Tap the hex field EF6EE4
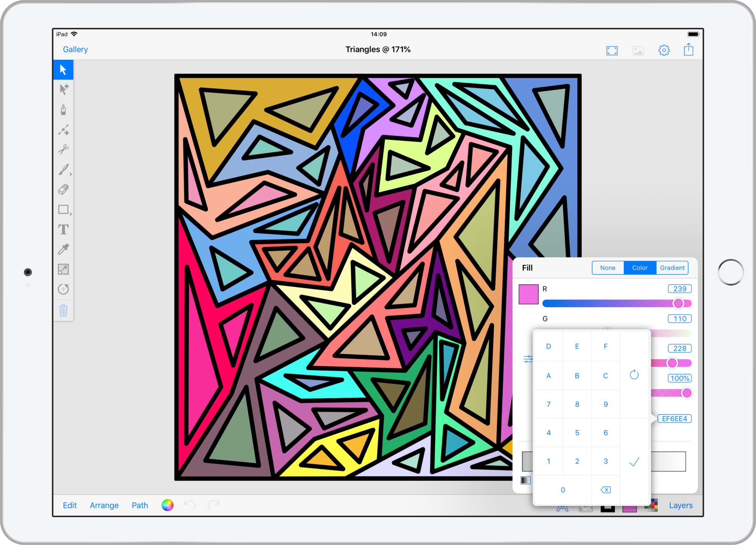The image size is (756, 545). click(x=674, y=419)
